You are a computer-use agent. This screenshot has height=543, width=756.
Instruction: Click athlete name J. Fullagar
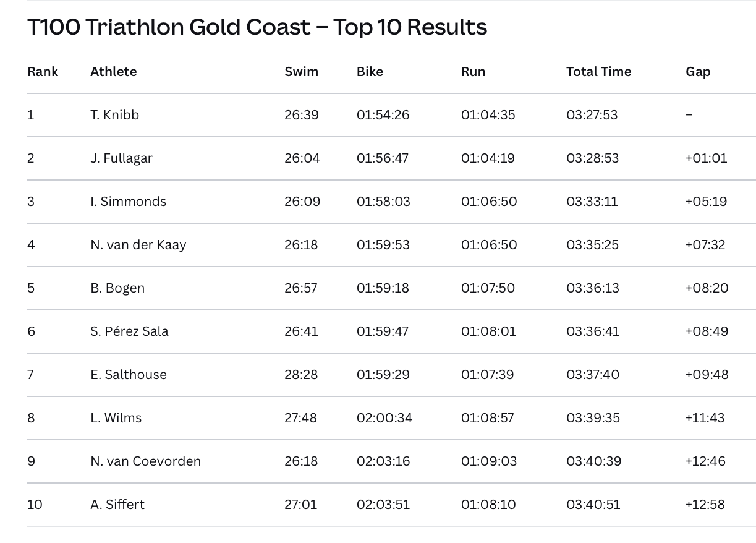click(121, 158)
